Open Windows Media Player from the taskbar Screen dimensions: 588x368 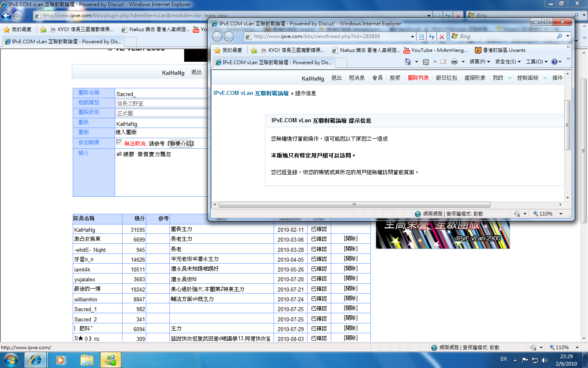point(61,360)
